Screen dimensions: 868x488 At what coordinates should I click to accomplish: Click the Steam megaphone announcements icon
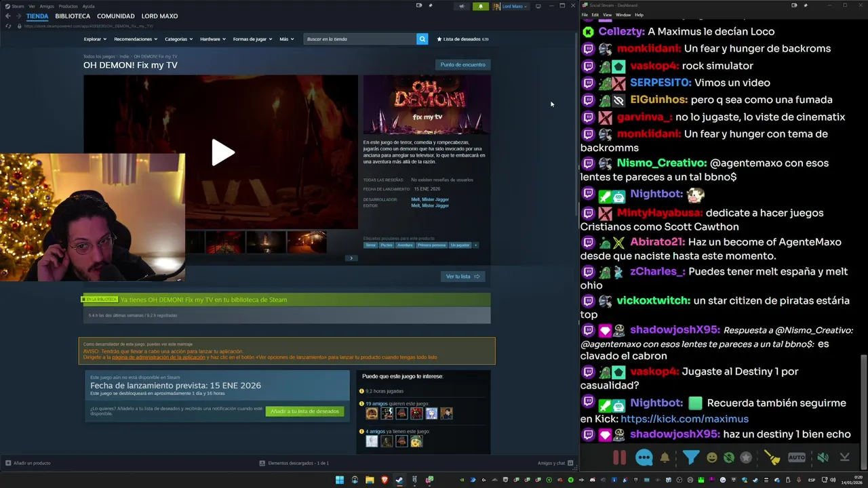point(462,6)
